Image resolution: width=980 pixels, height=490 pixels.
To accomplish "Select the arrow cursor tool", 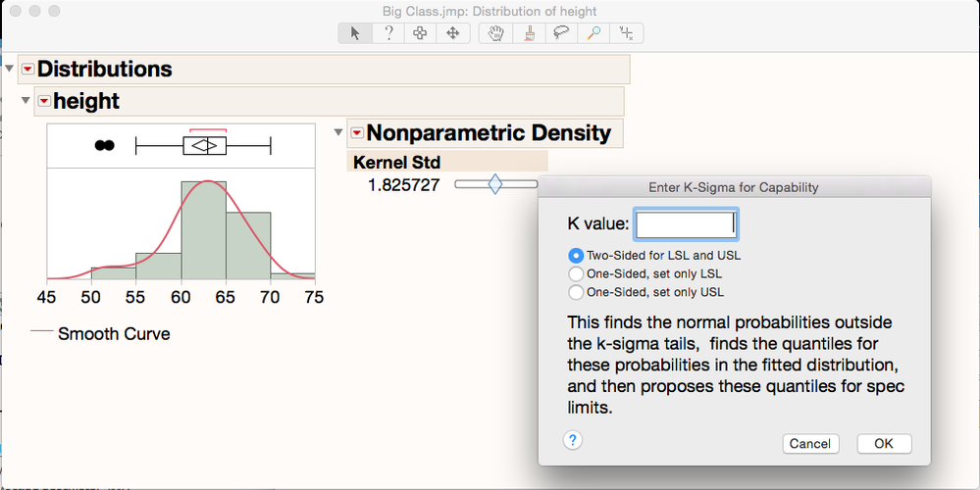I will [x=356, y=33].
